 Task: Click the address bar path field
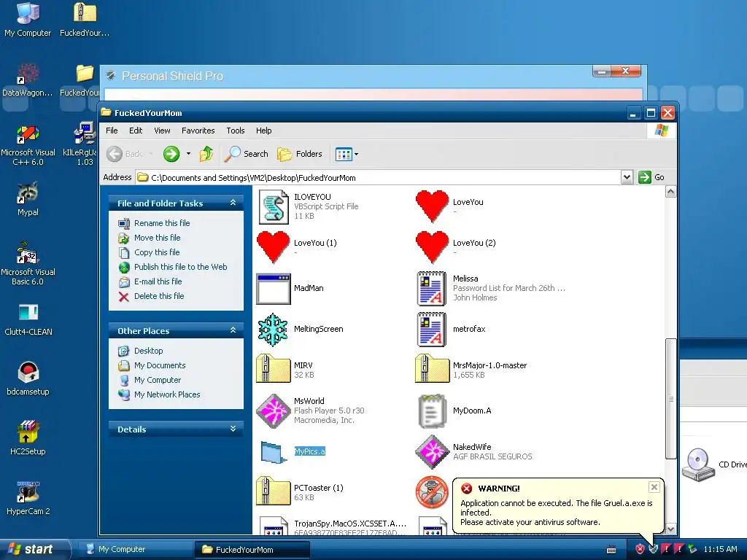(379, 178)
